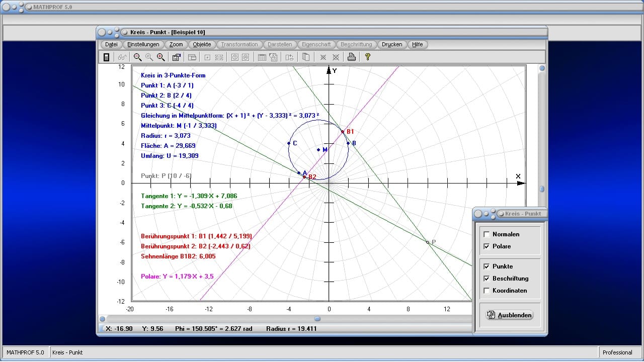644x362 pixels.
Task: Click the copy image document toolbar icon
Action: 274,57
